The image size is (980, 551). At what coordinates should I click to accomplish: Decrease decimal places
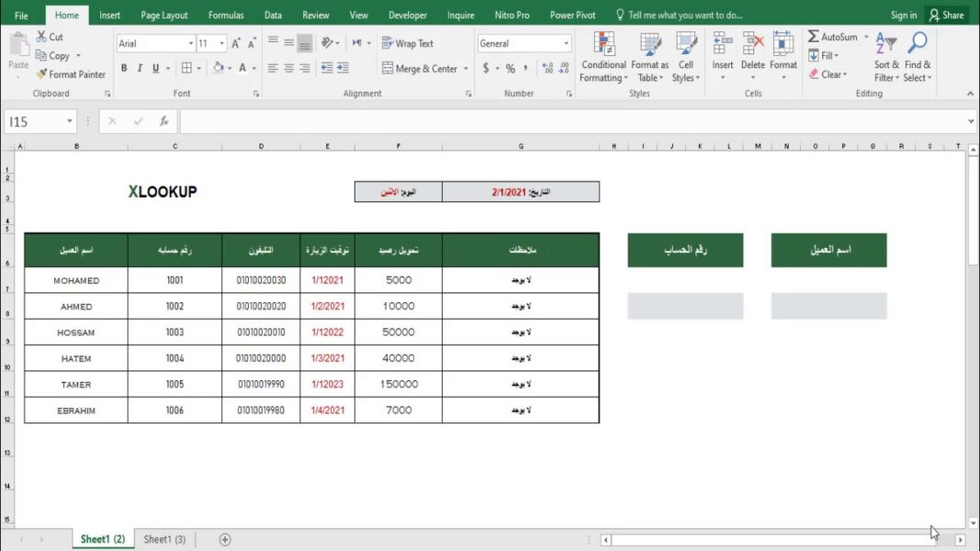point(563,68)
